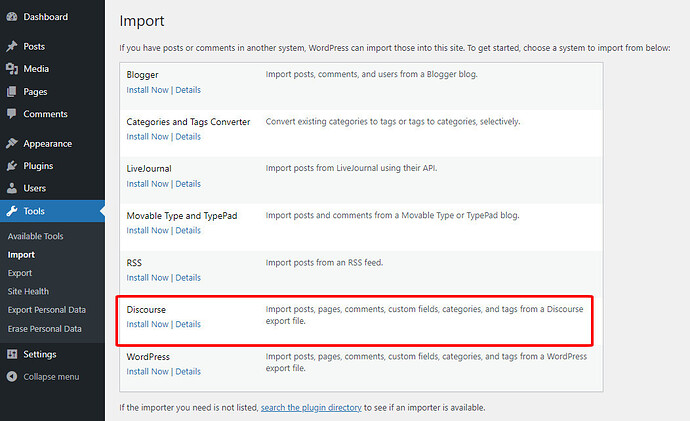Click the LiveJournal importer title
Screen dimensions: 690x421
149,168
